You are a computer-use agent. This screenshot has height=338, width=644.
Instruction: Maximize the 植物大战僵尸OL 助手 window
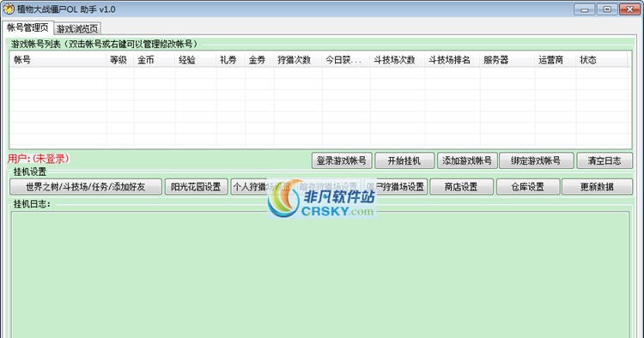tap(606, 9)
